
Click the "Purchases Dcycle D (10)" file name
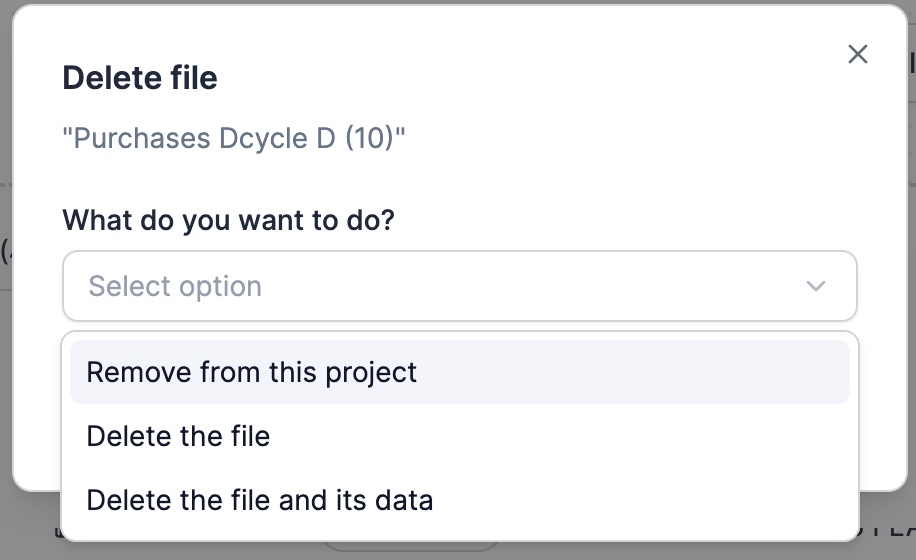click(x=234, y=138)
